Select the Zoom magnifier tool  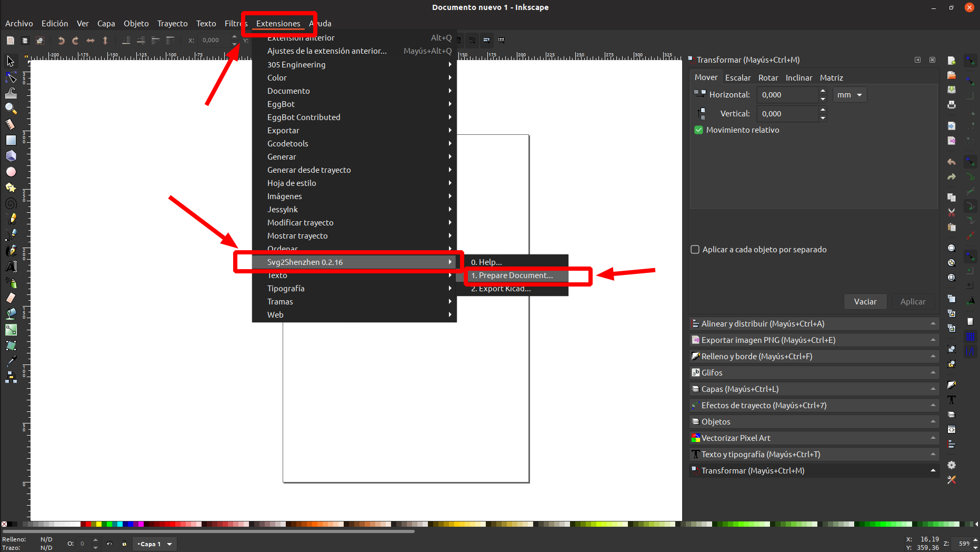click(11, 109)
